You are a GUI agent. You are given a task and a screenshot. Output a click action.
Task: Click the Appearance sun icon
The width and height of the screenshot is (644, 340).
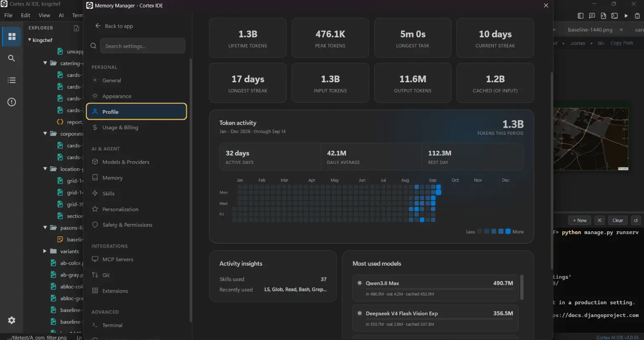pyautogui.click(x=95, y=96)
